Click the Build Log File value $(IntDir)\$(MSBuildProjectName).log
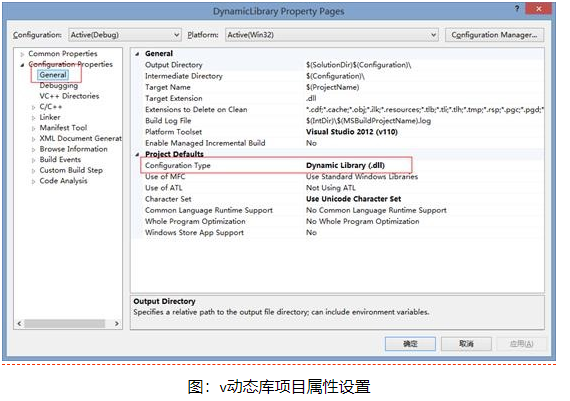This screenshot has height=401, width=570. click(x=368, y=121)
